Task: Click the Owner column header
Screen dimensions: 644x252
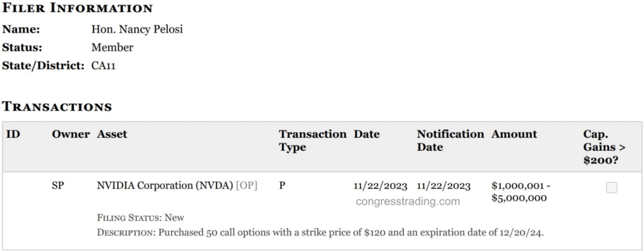Action: (70, 134)
